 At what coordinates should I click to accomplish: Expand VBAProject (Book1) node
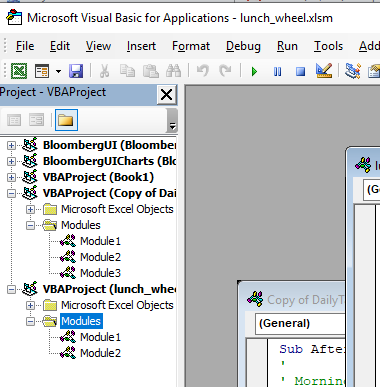point(11,177)
